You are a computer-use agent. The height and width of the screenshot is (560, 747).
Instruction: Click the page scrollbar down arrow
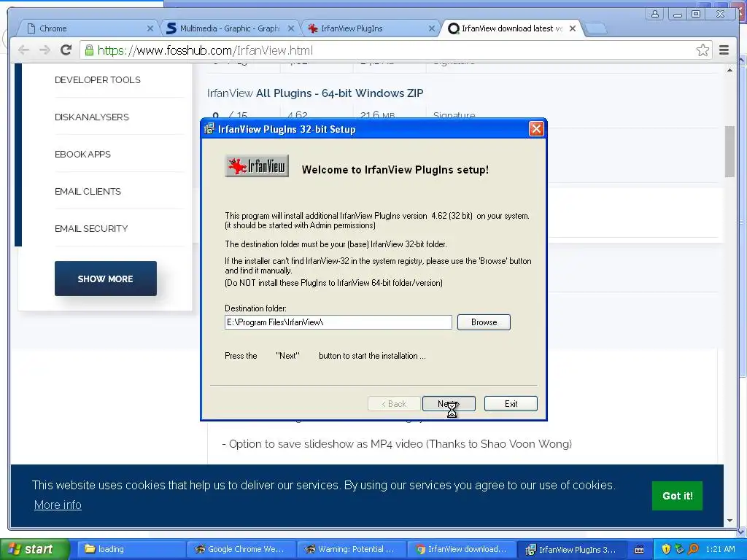pos(729,521)
